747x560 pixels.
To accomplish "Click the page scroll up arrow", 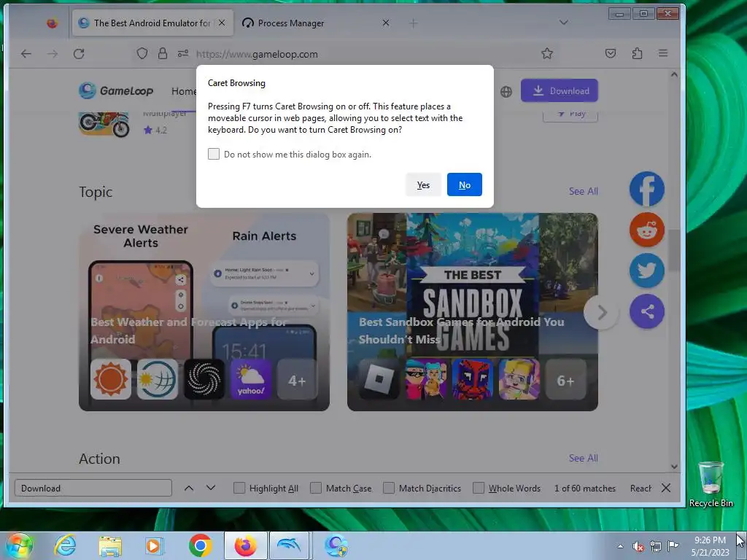I will click(674, 74).
